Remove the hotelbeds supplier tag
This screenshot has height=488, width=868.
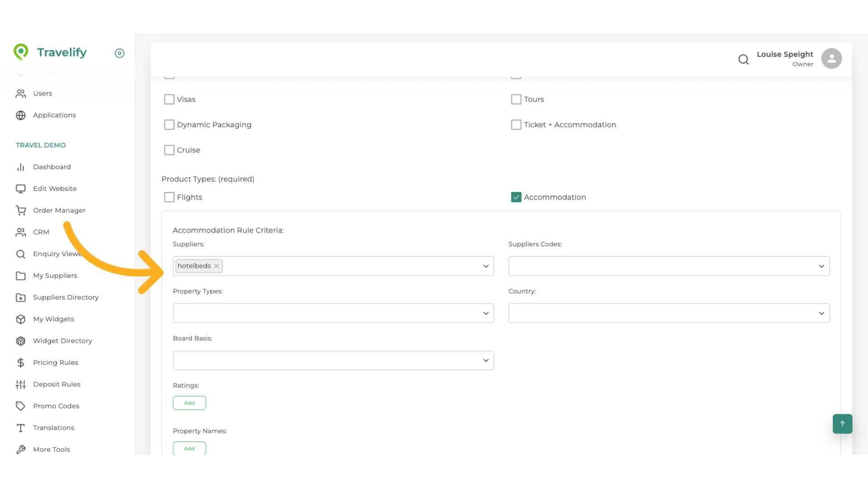click(217, 266)
